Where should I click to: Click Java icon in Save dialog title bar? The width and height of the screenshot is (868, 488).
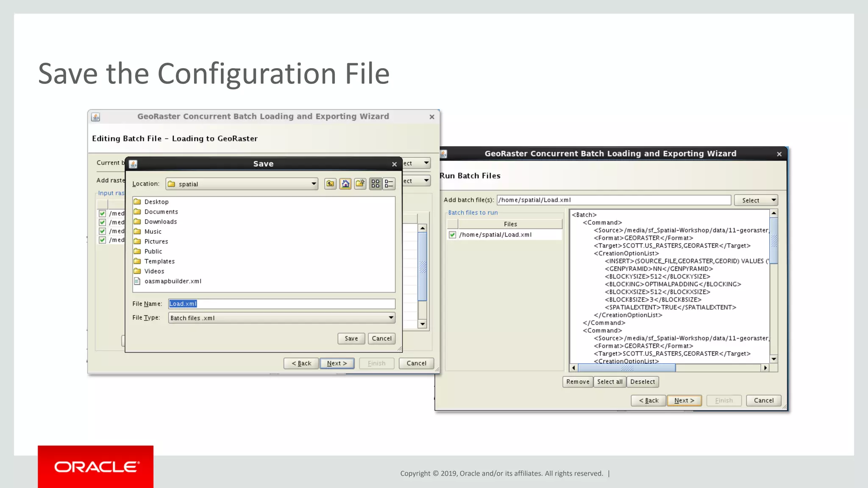pos(133,164)
